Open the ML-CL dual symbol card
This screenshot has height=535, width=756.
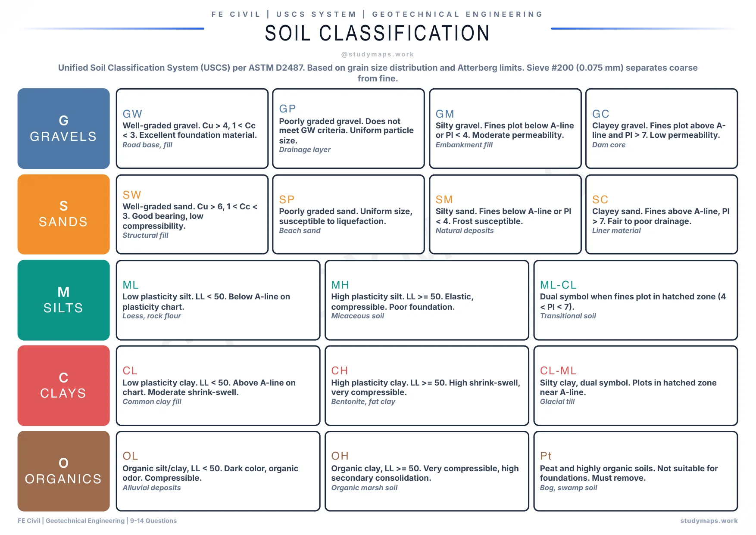click(635, 300)
